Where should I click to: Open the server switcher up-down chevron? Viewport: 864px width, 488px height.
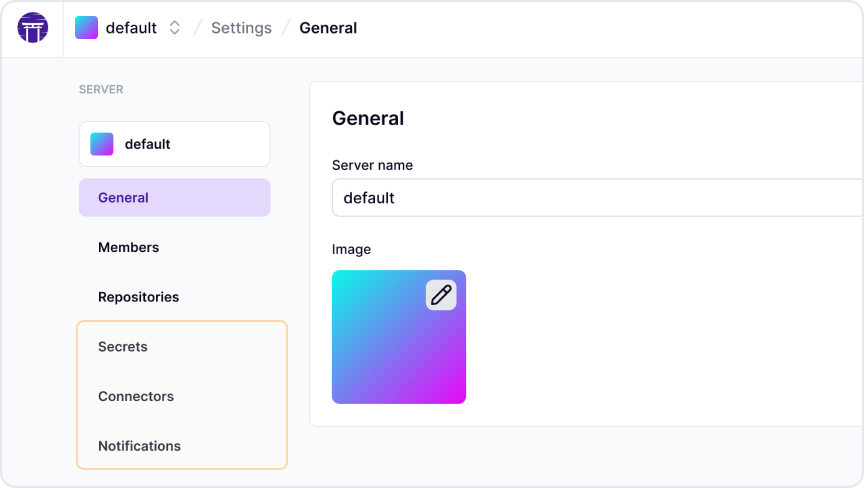[x=174, y=28]
